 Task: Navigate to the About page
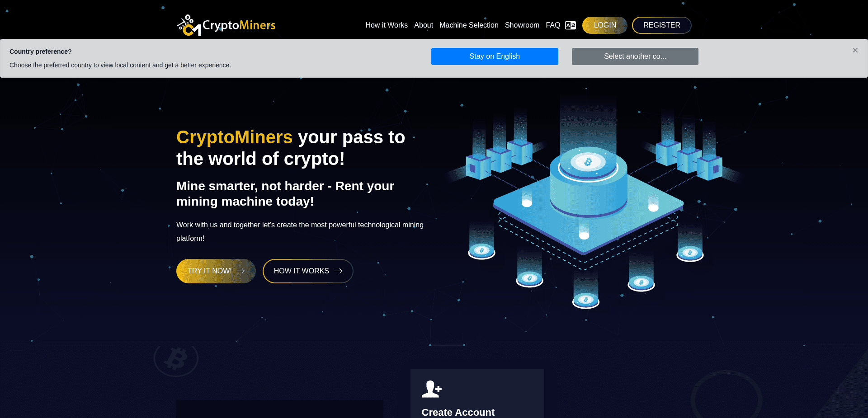423,25
